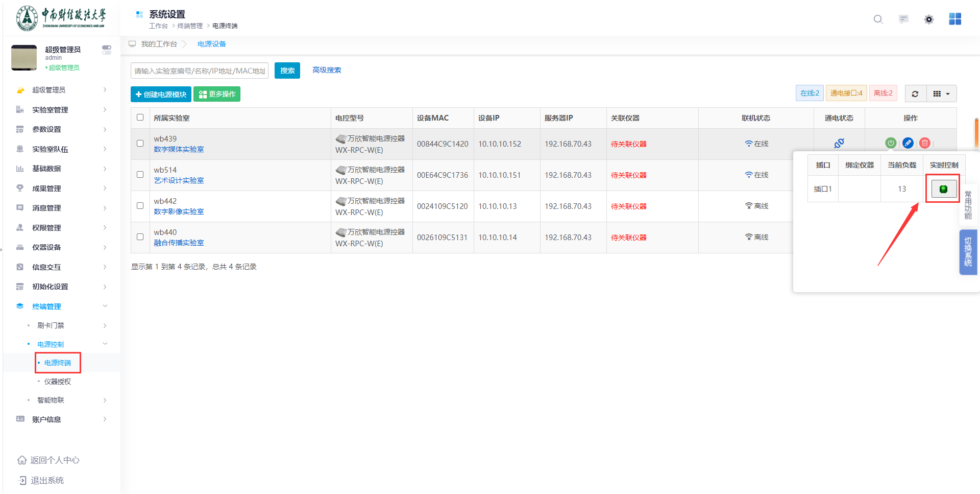Viewport: 980px width, 494px height.
Task: Check the wb514 row checkbox
Action: pyautogui.click(x=140, y=175)
